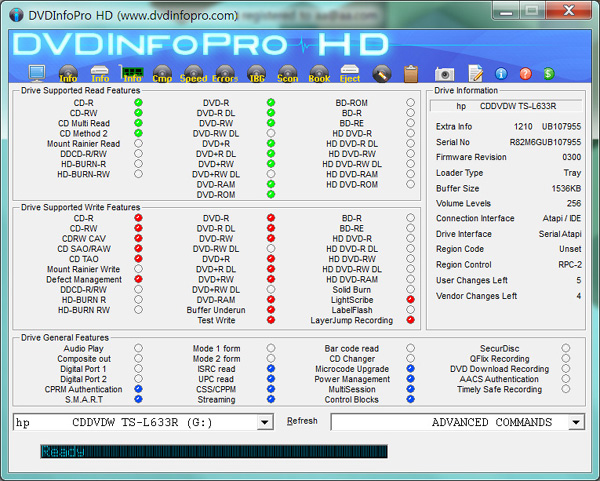Click the 'HD DVD-ROM' read label
The image size is (600, 481).
pos(352,184)
